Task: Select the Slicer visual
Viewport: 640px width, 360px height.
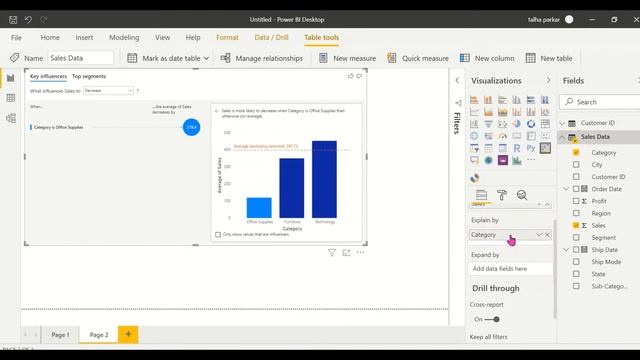Action: pos(474,148)
